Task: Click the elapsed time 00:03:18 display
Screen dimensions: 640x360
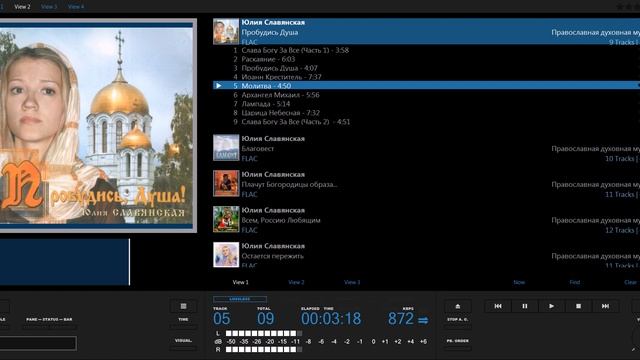Action: [x=331, y=319]
